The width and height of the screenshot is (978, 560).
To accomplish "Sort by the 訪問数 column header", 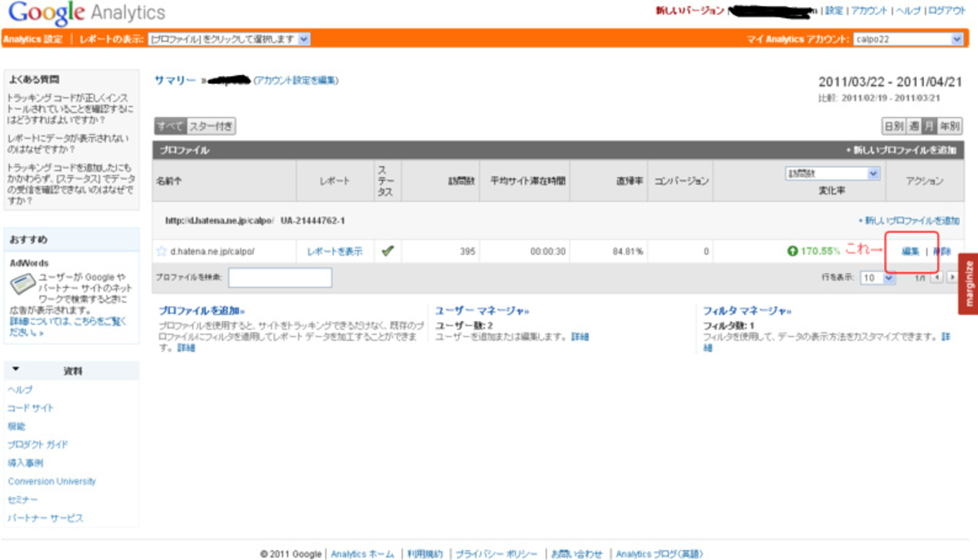I will (x=462, y=181).
